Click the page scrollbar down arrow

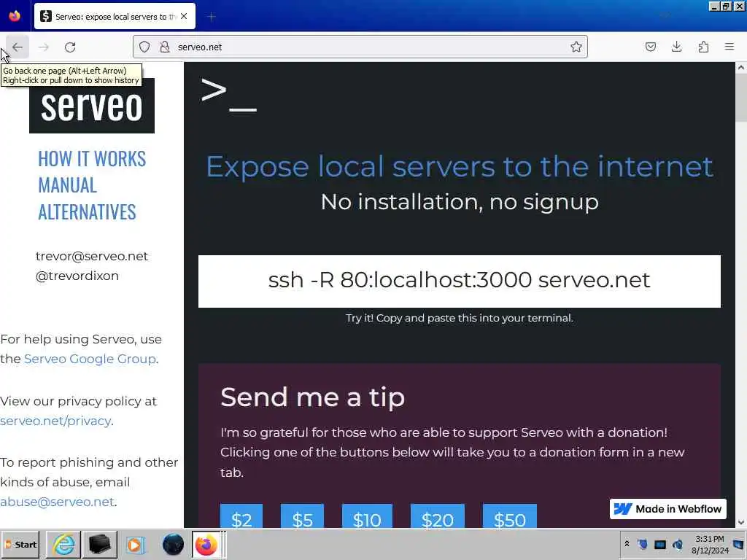coord(741,522)
